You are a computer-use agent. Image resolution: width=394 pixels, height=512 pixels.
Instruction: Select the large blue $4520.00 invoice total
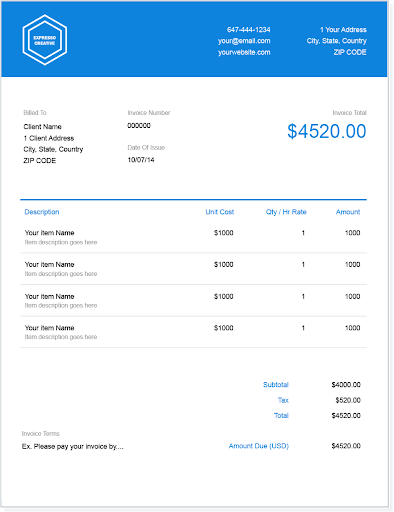[x=327, y=131]
